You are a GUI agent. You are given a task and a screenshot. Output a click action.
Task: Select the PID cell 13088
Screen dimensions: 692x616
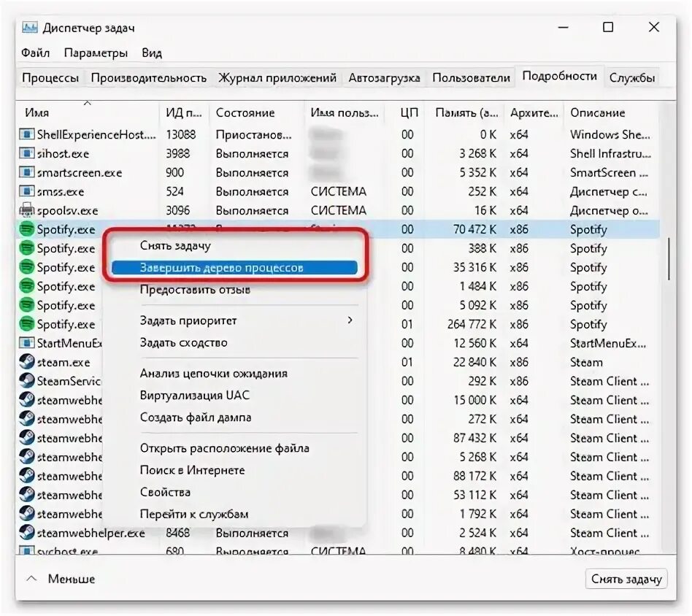pyautogui.click(x=180, y=134)
